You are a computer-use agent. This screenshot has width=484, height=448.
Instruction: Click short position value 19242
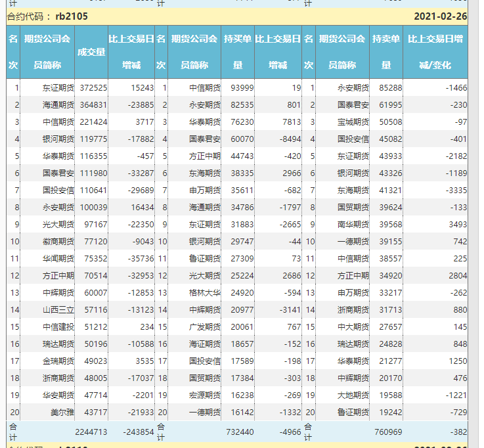(x=391, y=412)
